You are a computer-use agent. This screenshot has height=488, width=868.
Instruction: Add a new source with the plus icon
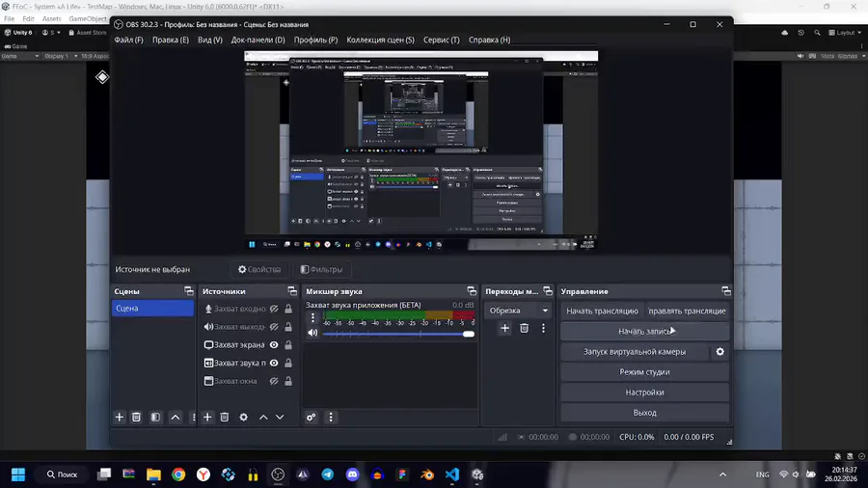point(207,418)
